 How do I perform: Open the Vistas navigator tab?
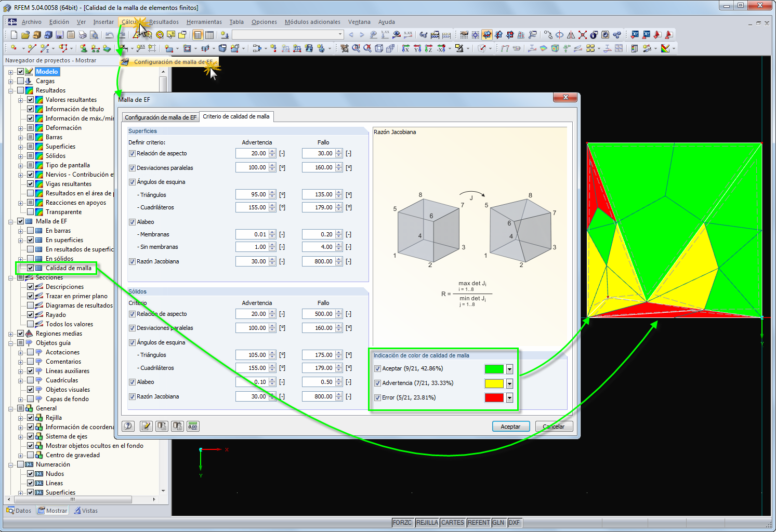[x=86, y=511]
